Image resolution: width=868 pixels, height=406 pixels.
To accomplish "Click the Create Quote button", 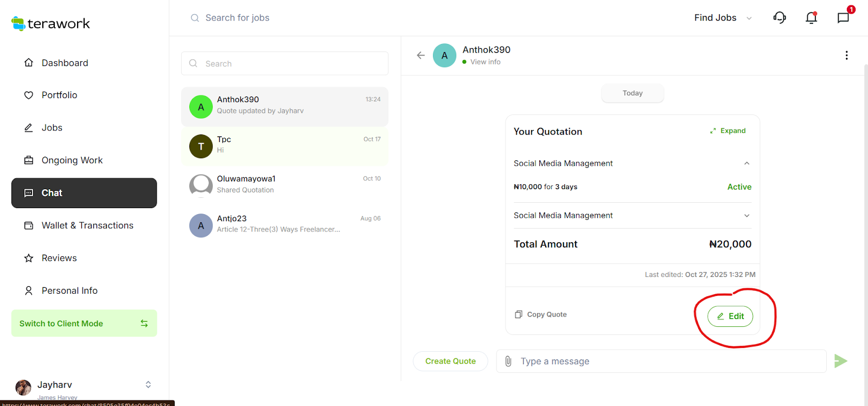I will click(x=450, y=361).
